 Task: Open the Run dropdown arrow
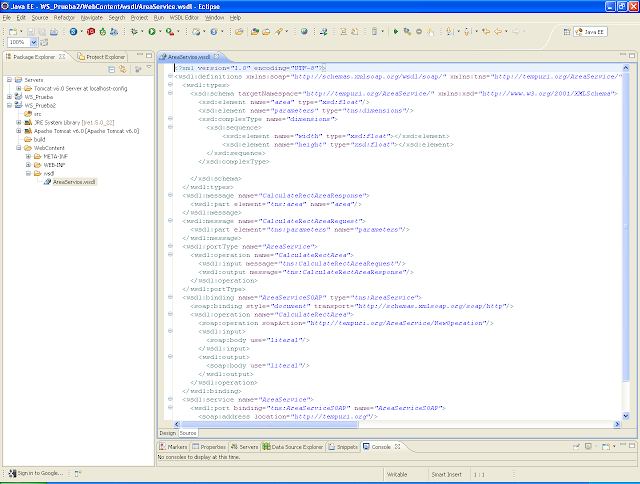[x=160, y=31]
